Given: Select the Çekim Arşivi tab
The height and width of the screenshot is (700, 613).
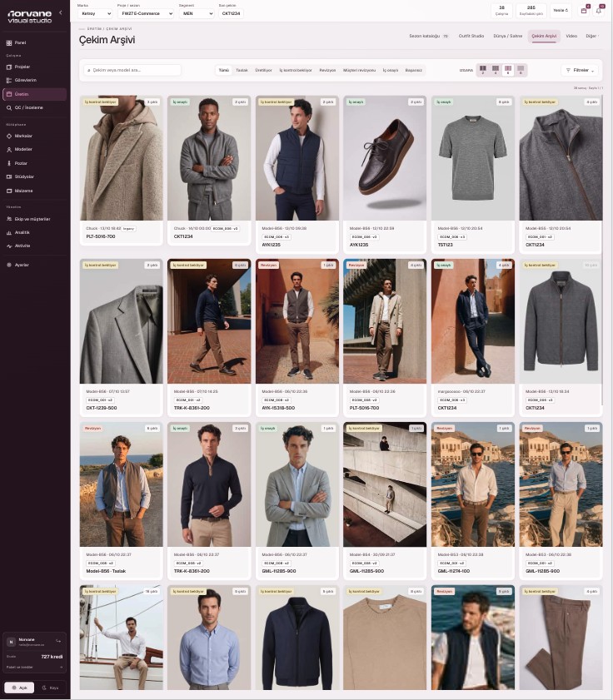Looking at the screenshot, I should [544, 36].
